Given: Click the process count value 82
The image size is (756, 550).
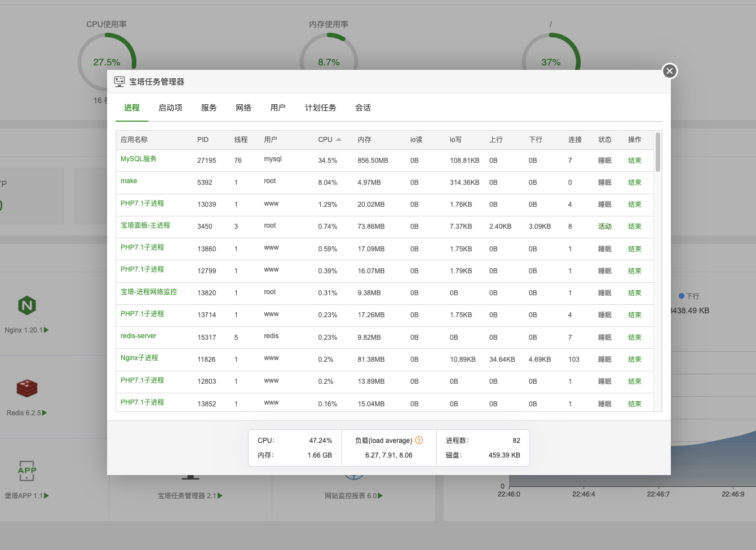Looking at the screenshot, I should (x=516, y=441).
